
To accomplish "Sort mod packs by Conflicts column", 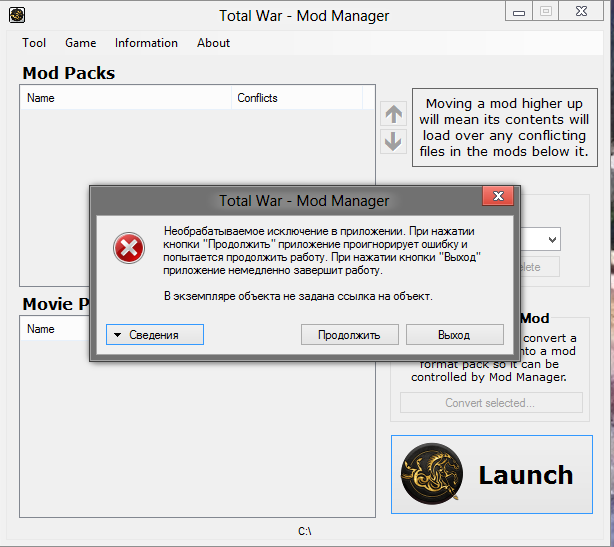I will pyautogui.click(x=297, y=98).
